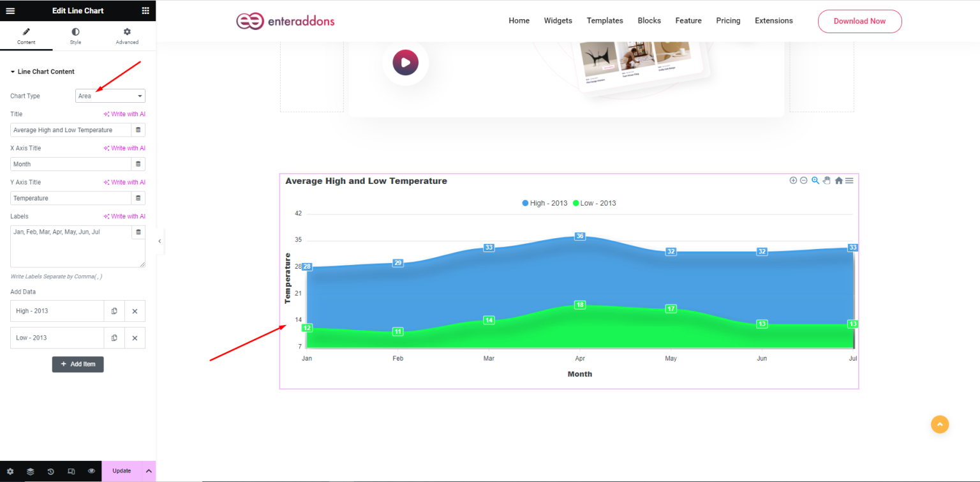Open the widgets grid icon
This screenshot has height=482, width=980.
coord(145,10)
